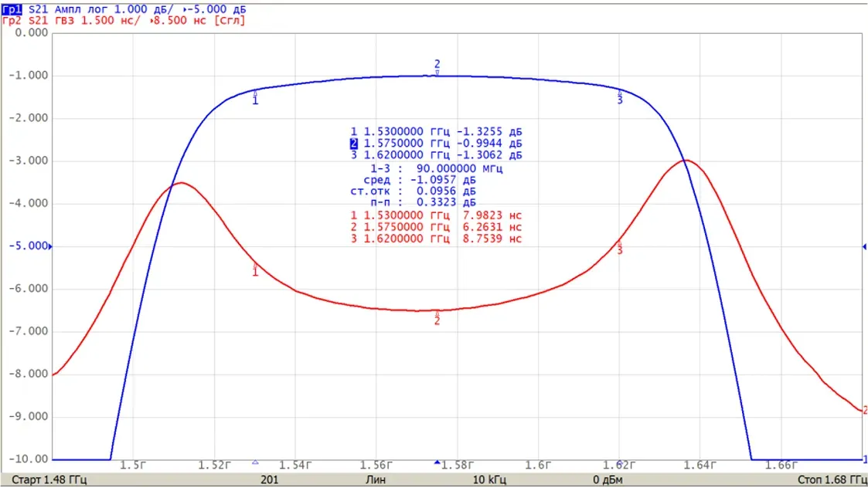The image size is (868, 488).
Task: Click the 'Лин' sweep type in status bar
Action: pos(376,480)
